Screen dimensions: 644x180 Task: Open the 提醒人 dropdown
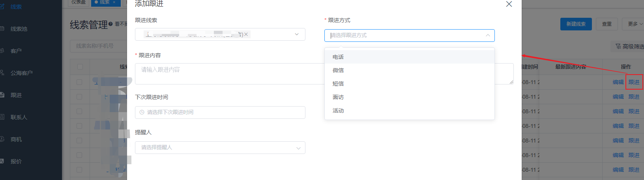click(220, 148)
